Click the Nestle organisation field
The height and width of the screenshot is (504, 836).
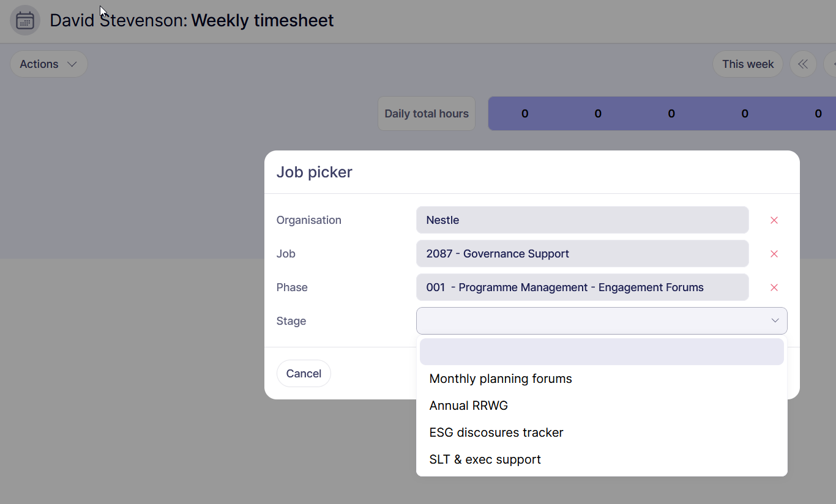click(x=582, y=220)
